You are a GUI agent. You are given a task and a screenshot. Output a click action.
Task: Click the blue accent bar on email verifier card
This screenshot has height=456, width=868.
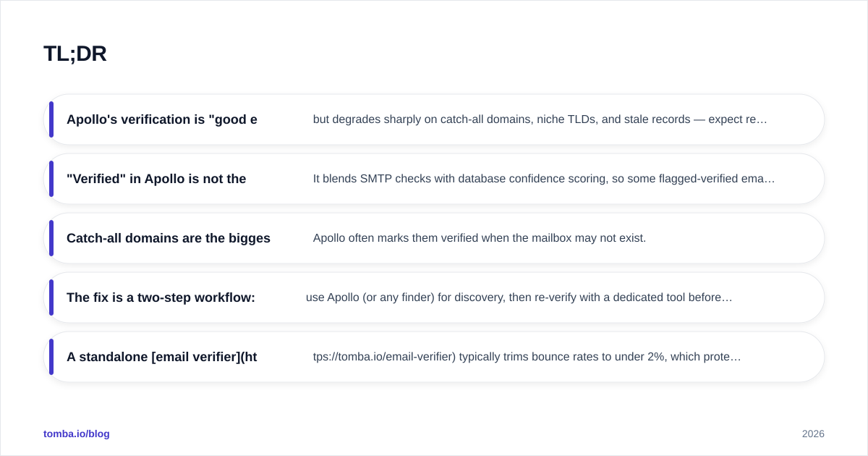click(x=51, y=357)
